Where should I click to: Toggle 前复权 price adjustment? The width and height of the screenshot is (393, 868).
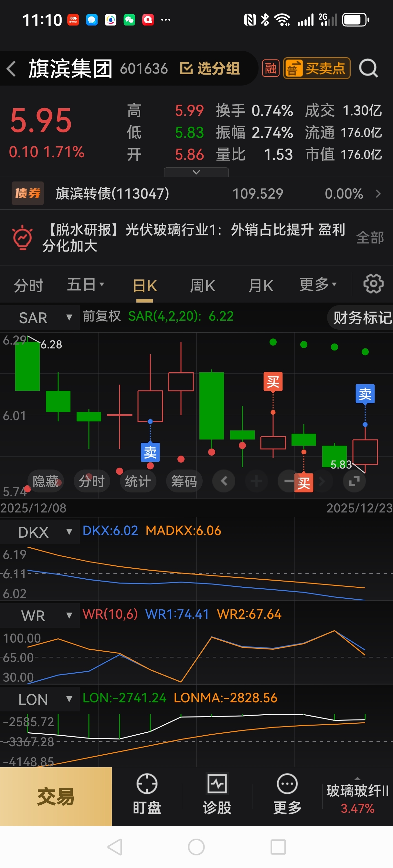[101, 316]
